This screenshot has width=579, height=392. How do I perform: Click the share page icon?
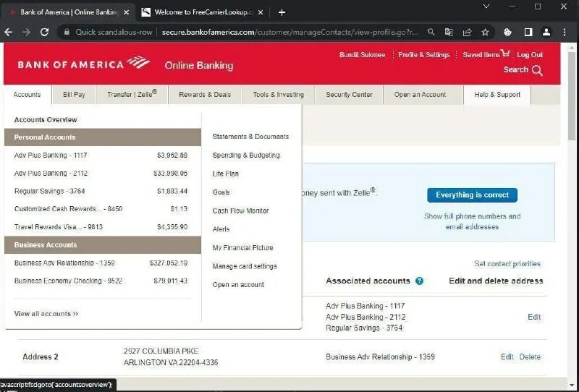point(467,32)
